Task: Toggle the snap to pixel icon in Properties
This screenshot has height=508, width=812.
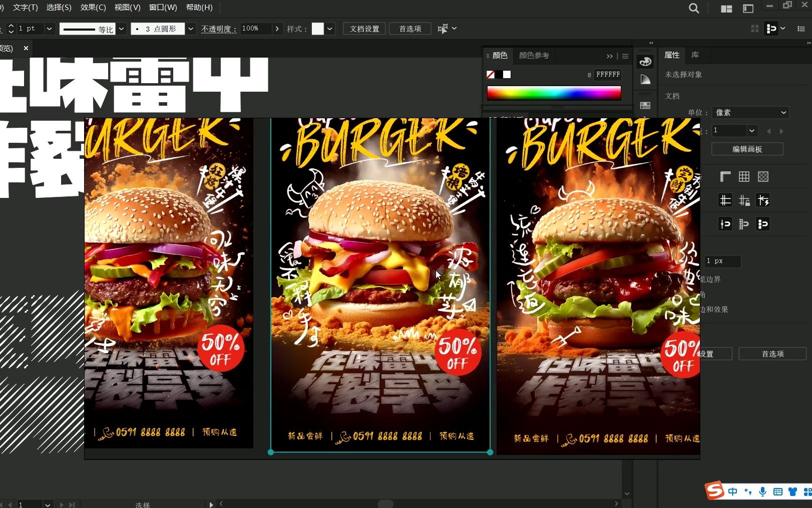Action: pos(763,224)
